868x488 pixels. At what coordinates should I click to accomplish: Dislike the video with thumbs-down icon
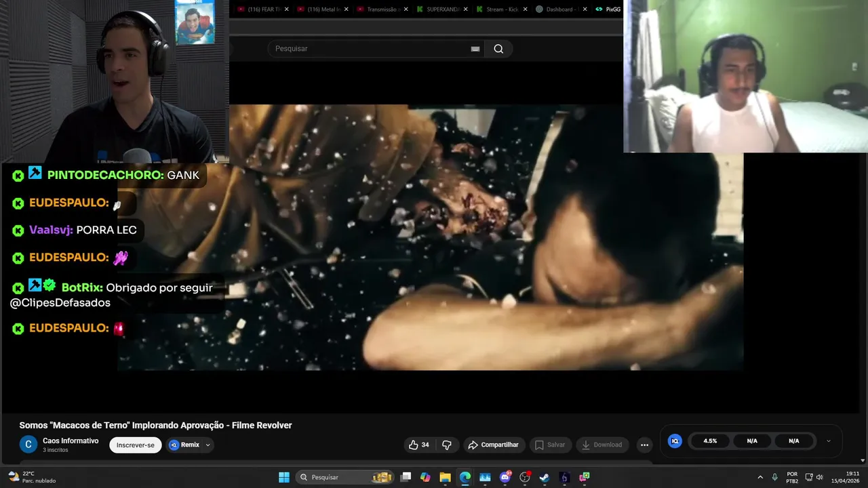(447, 445)
